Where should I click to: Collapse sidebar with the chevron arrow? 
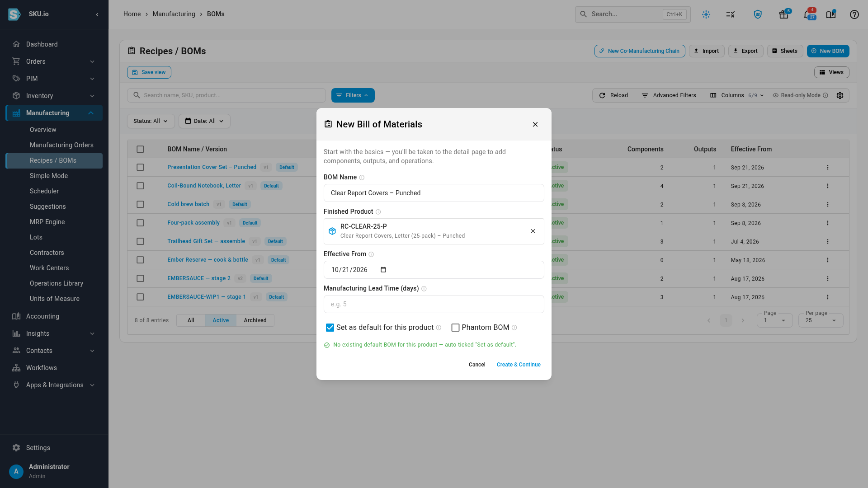tap(97, 14)
